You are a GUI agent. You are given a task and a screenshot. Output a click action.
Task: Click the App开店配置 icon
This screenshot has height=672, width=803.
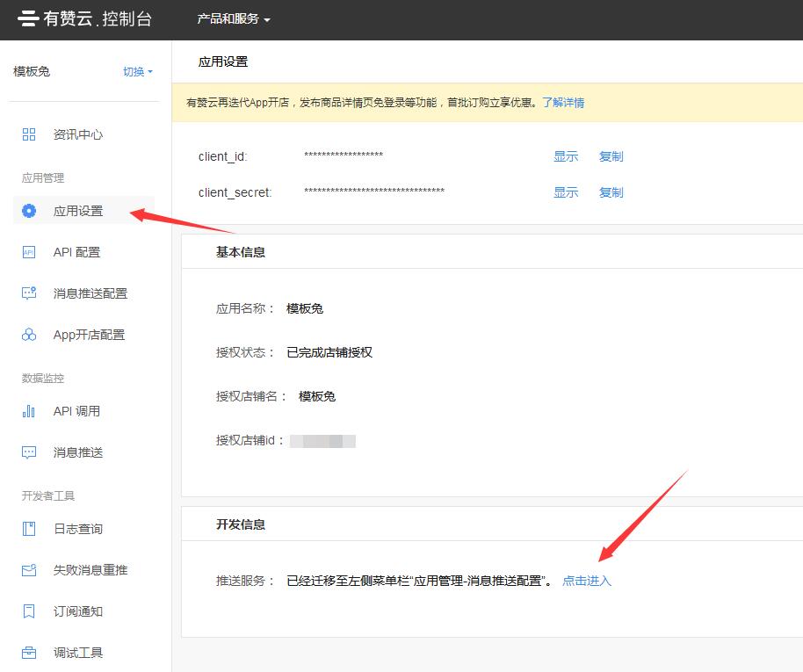point(29,335)
